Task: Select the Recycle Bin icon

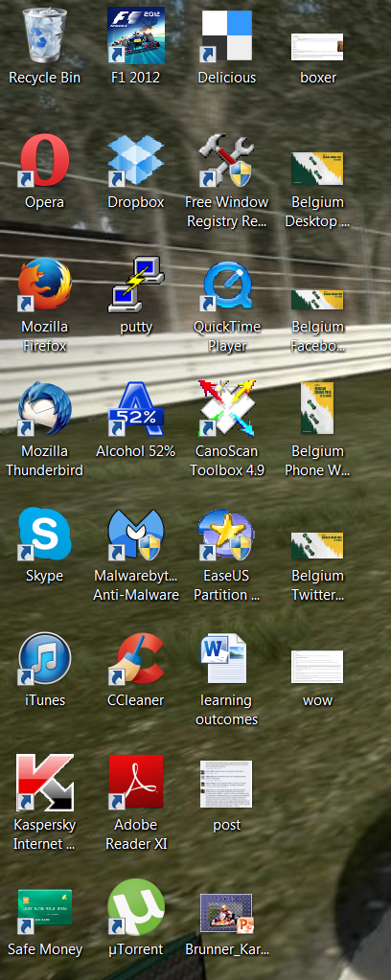Action: [x=44, y=34]
